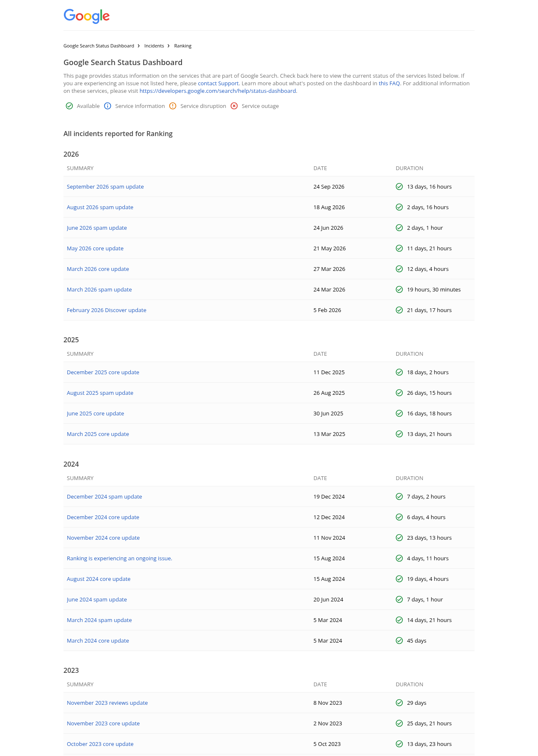Click the Available status legend icon

(69, 106)
